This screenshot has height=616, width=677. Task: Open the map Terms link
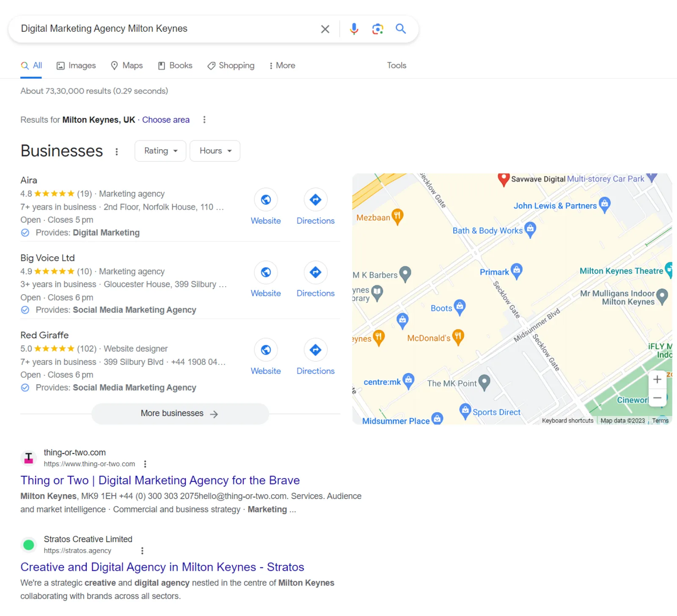tap(660, 421)
